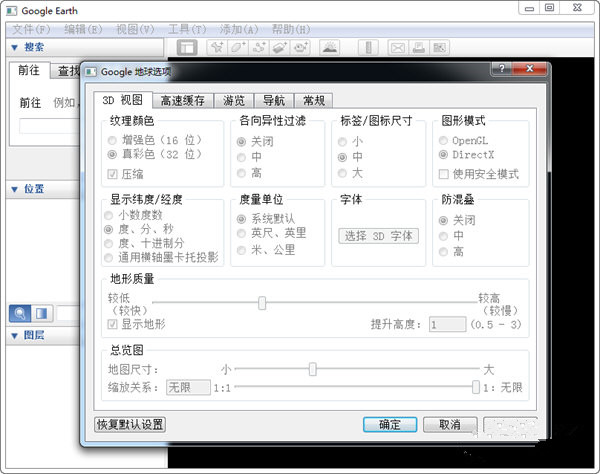Viewport: 600px width, 474px height.
Task: Toggle the sidebar panel icon in toolbar
Action: click(x=187, y=48)
